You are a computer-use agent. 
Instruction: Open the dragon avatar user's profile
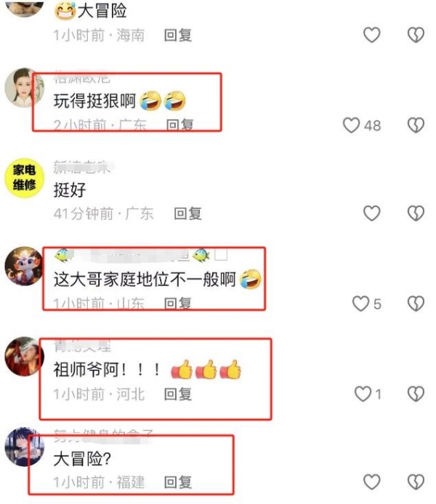point(25,266)
